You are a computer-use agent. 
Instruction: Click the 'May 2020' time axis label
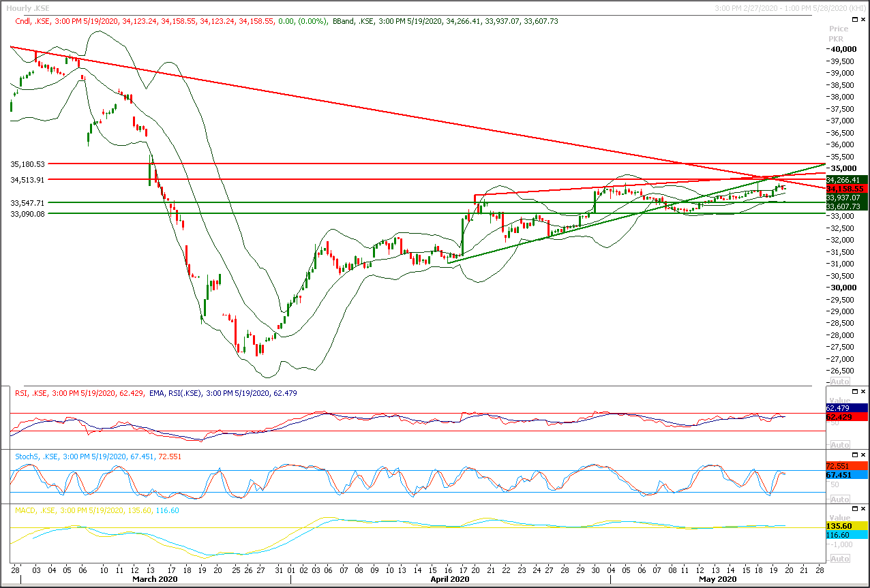pos(718,579)
